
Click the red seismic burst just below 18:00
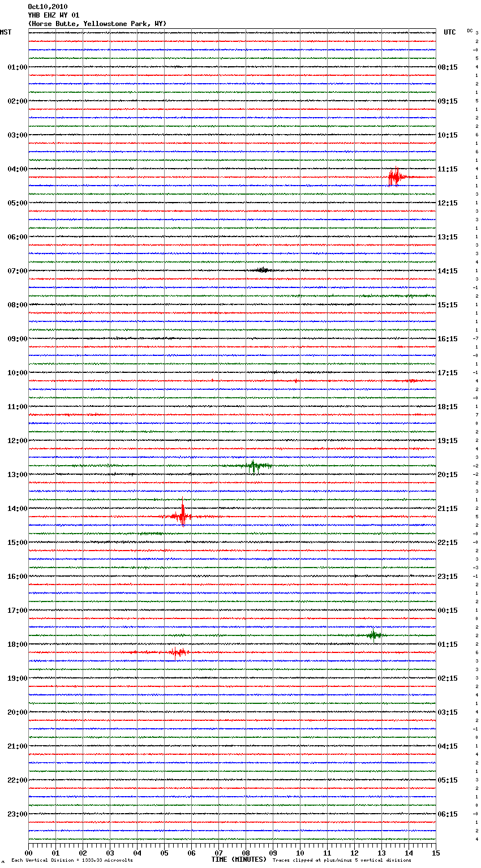(178, 652)
